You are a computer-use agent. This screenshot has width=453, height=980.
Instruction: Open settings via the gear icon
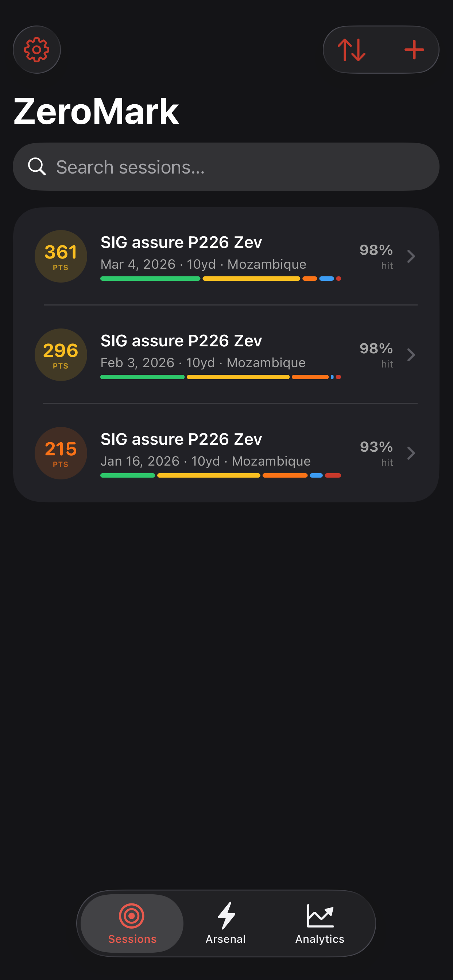click(36, 50)
